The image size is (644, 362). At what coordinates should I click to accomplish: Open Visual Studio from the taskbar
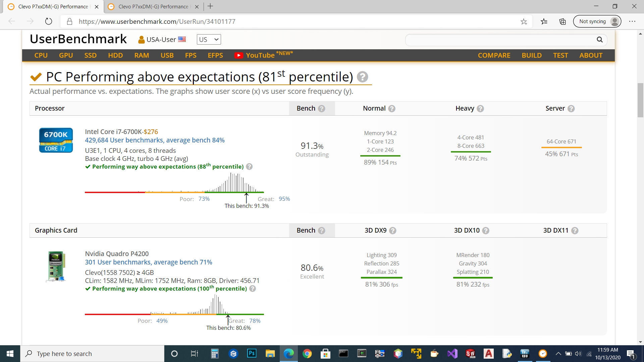(x=452, y=353)
